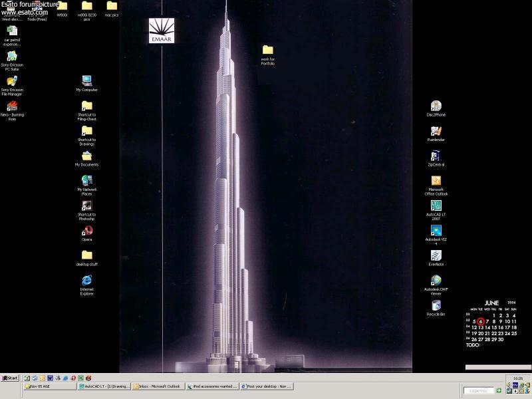
Task: Click the Excel icon in quick launch
Action: (80, 378)
